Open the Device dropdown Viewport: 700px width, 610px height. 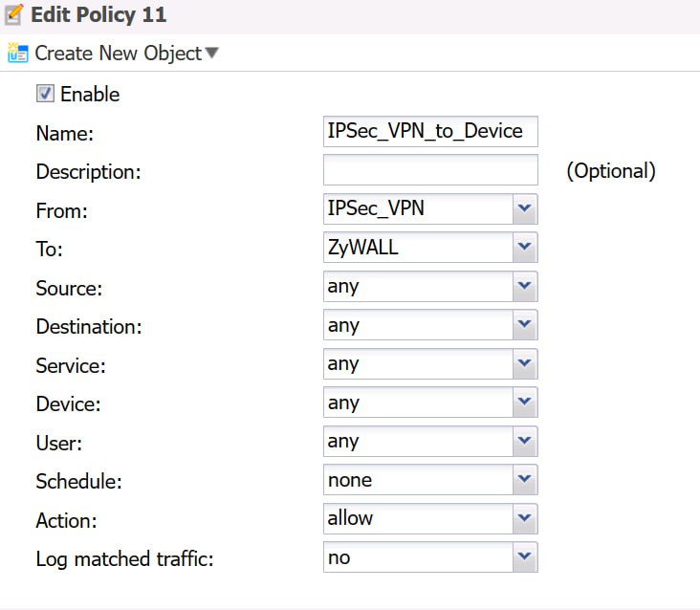click(430, 403)
